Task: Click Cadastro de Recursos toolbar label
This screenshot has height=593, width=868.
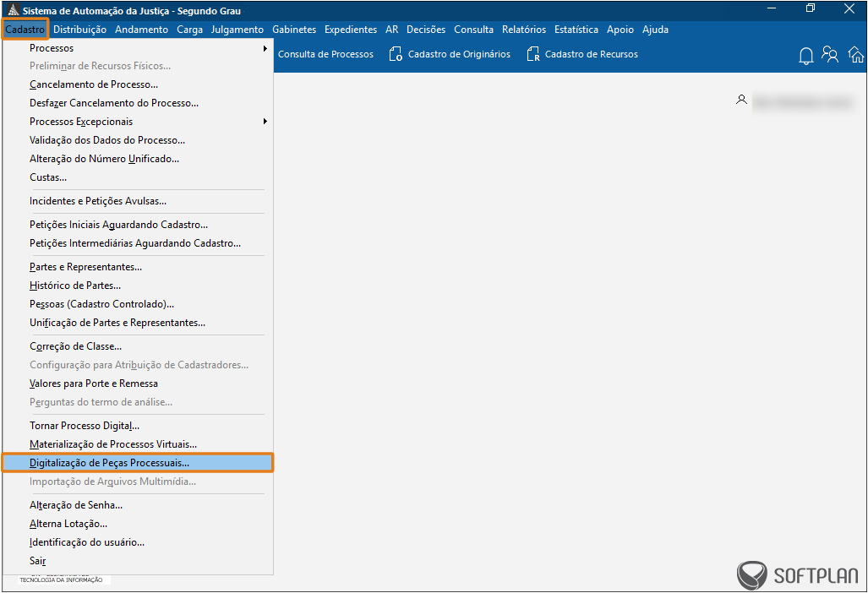Action: click(x=592, y=54)
